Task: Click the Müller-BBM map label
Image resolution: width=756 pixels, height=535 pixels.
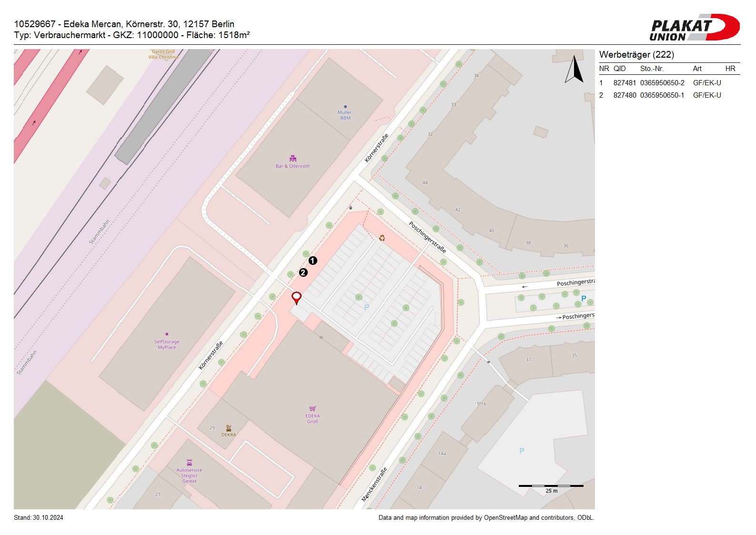Action: [x=345, y=115]
